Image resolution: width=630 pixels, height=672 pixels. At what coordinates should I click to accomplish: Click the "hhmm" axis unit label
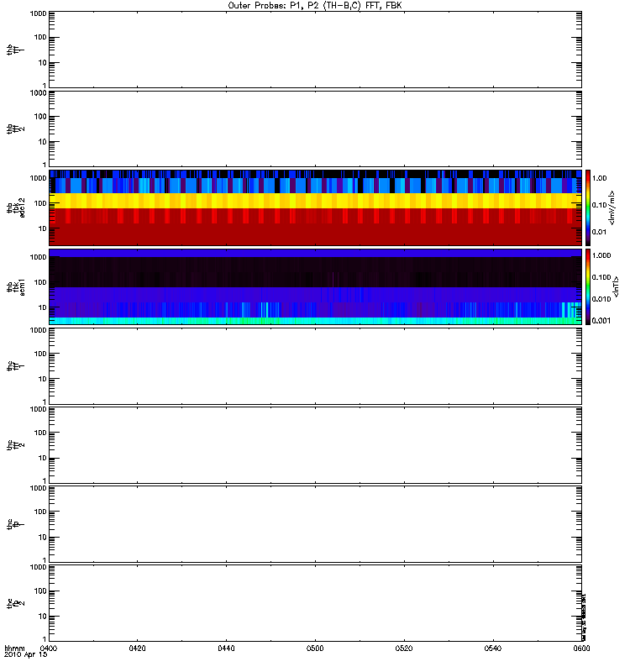pos(14,648)
